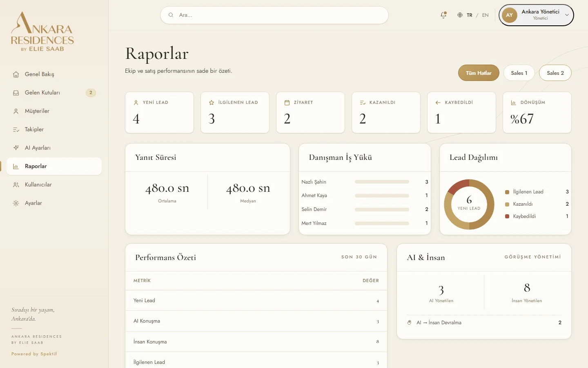Open the notifications bell icon
588x368 pixels.
pyautogui.click(x=443, y=15)
